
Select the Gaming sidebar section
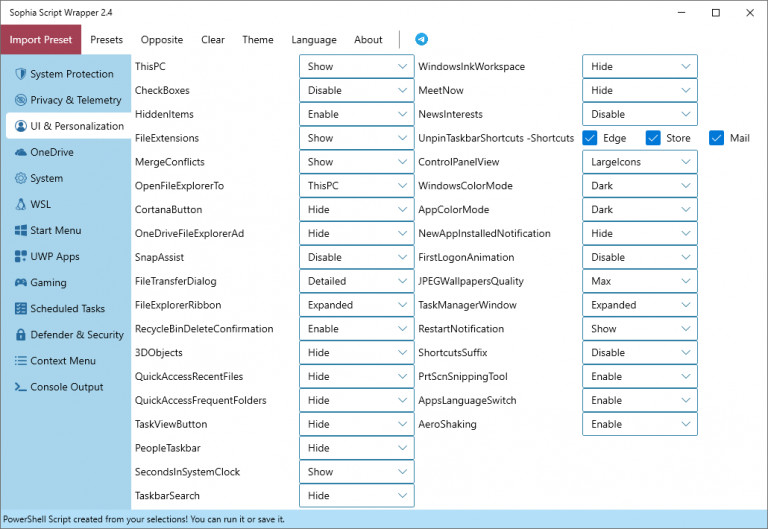[69, 283]
